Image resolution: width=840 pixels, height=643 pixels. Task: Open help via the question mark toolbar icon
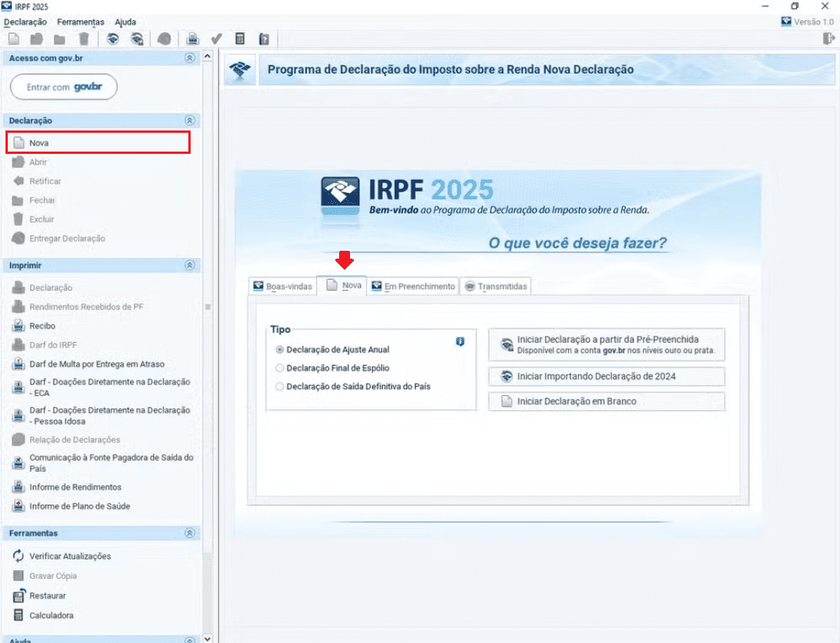(264, 39)
